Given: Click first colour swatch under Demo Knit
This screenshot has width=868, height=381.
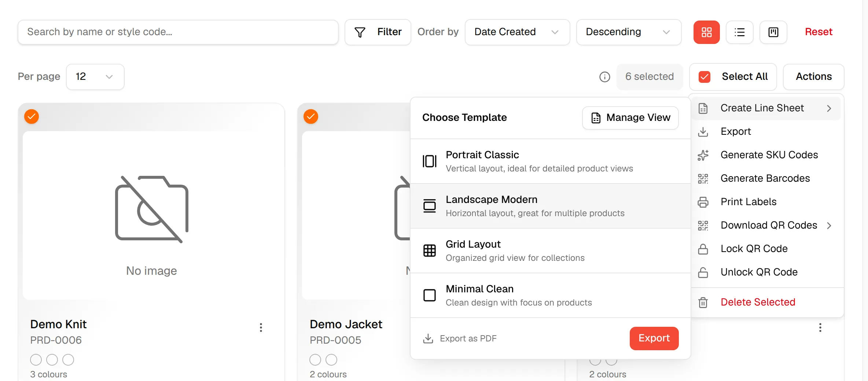Looking at the screenshot, I should [x=36, y=360].
